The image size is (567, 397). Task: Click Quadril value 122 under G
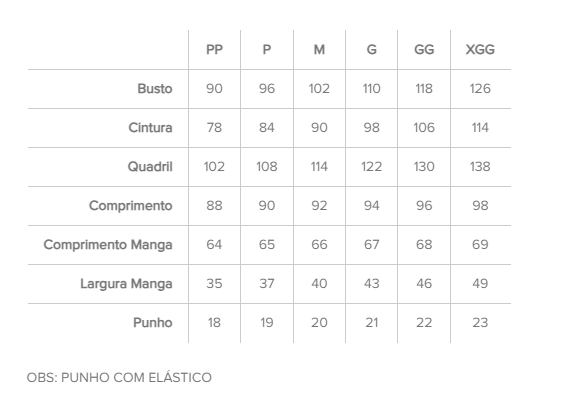pos(371,167)
